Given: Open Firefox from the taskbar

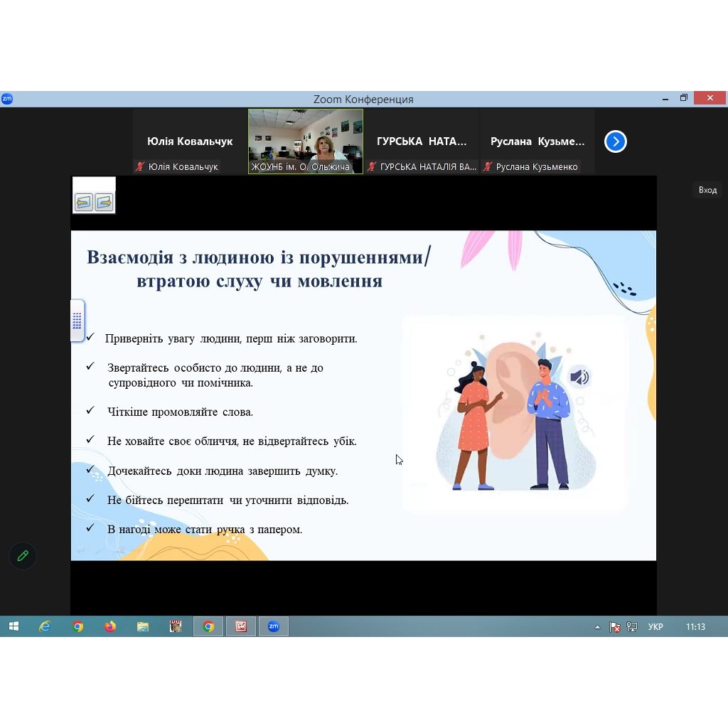Looking at the screenshot, I should [x=110, y=626].
